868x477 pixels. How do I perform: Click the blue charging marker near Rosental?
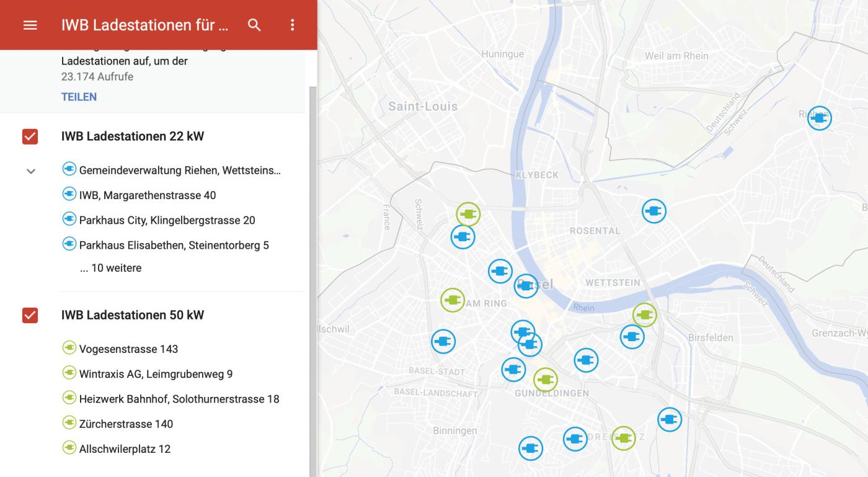(x=654, y=210)
